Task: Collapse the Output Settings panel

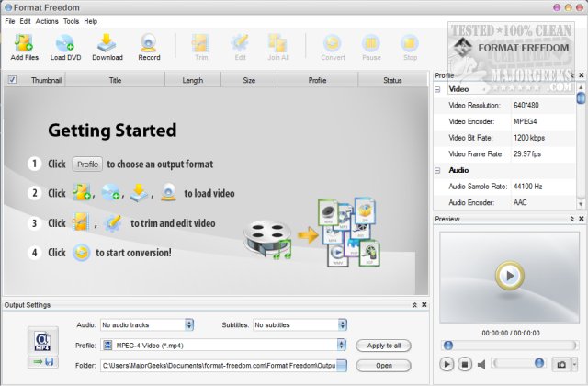Action: pos(414,305)
